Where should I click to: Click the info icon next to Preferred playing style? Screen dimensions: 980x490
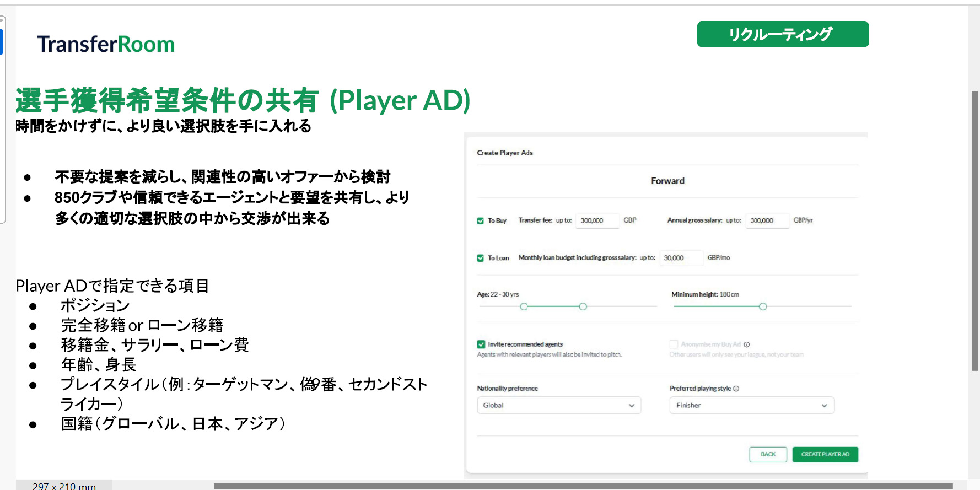[736, 389]
